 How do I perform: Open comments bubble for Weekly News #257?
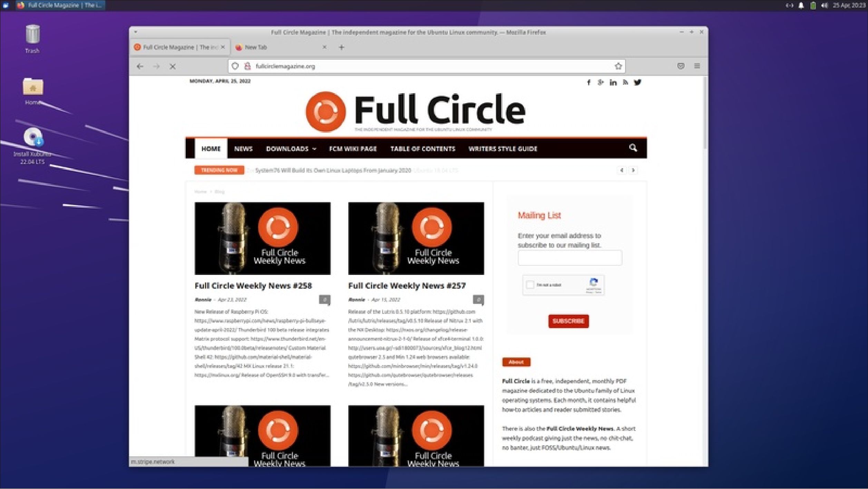point(478,300)
